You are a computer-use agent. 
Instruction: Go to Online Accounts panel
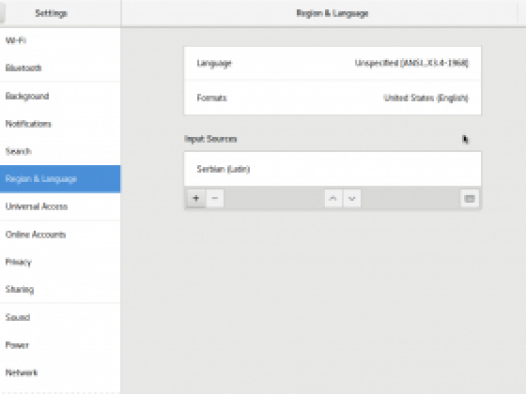60,234
